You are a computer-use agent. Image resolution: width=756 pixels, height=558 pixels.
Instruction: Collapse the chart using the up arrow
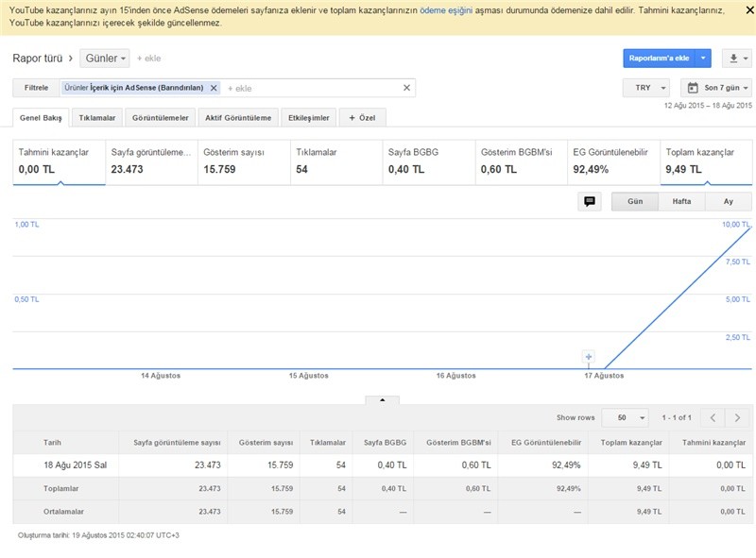coord(383,400)
